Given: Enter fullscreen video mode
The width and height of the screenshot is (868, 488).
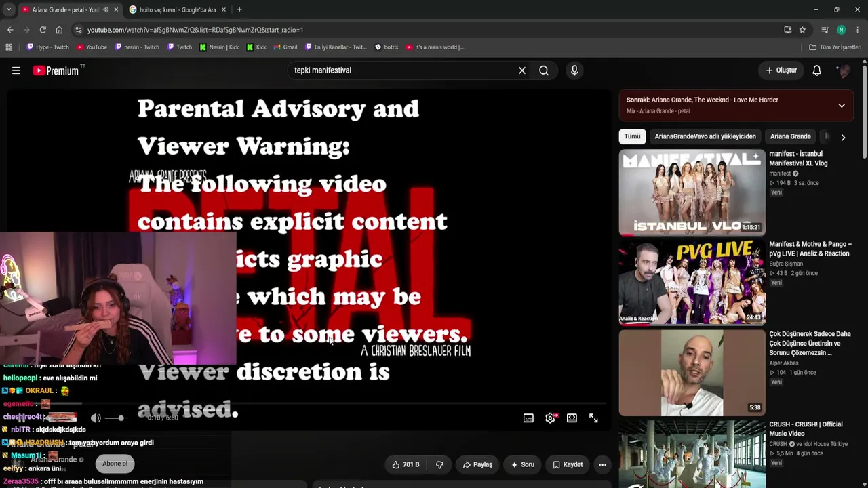Looking at the screenshot, I should point(593,418).
